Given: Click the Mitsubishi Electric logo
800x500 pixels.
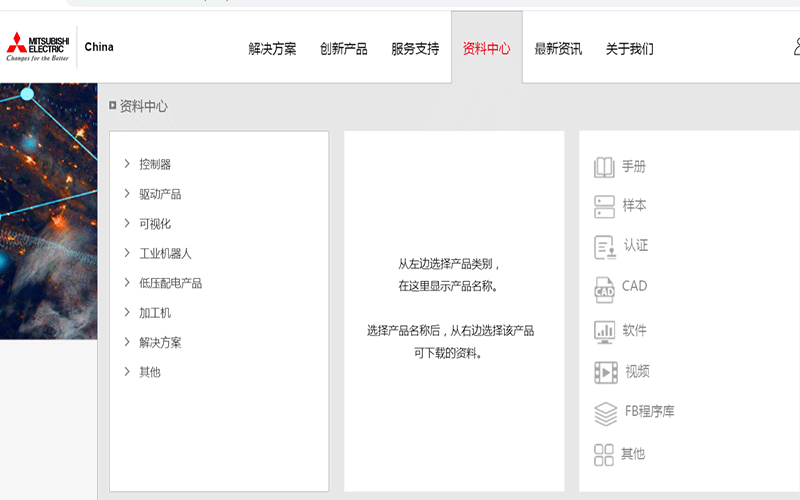Looking at the screenshot, I should [x=38, y=47].
